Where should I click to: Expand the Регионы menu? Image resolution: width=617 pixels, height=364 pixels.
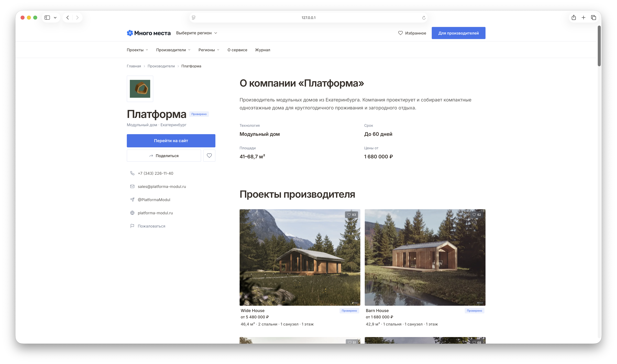tap(209, 50)
